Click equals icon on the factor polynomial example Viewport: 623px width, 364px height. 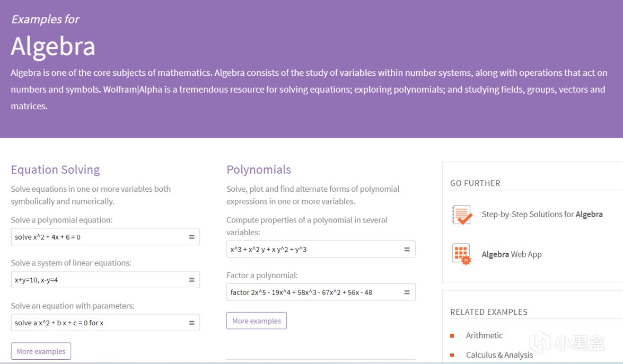click(407, 292)
